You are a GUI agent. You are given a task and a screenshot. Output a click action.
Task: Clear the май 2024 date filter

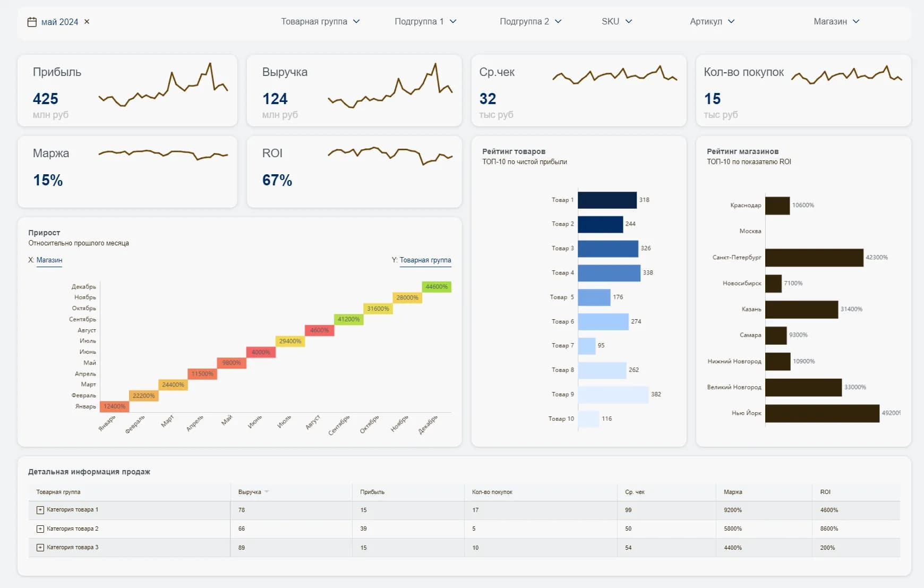[87, 22]
